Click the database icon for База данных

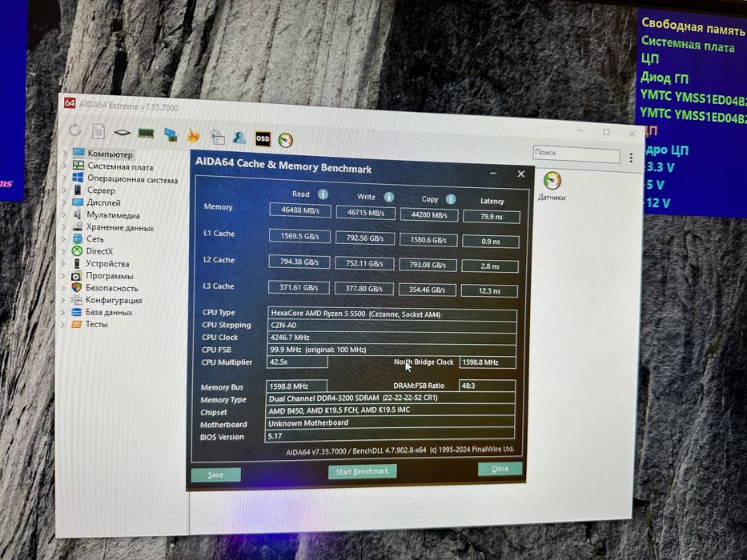tap(76, 312)
